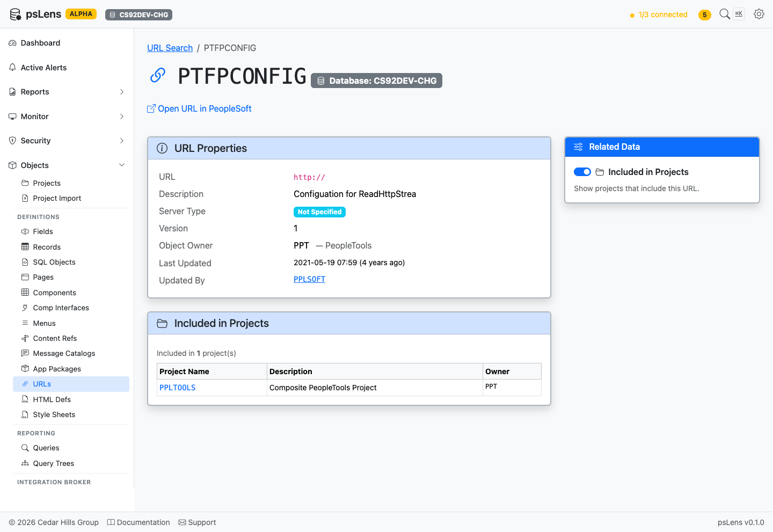The width and height of the screenshot is (773, 532).
Task: Click the ALPHA badge next to psLens
Action: 81,14
